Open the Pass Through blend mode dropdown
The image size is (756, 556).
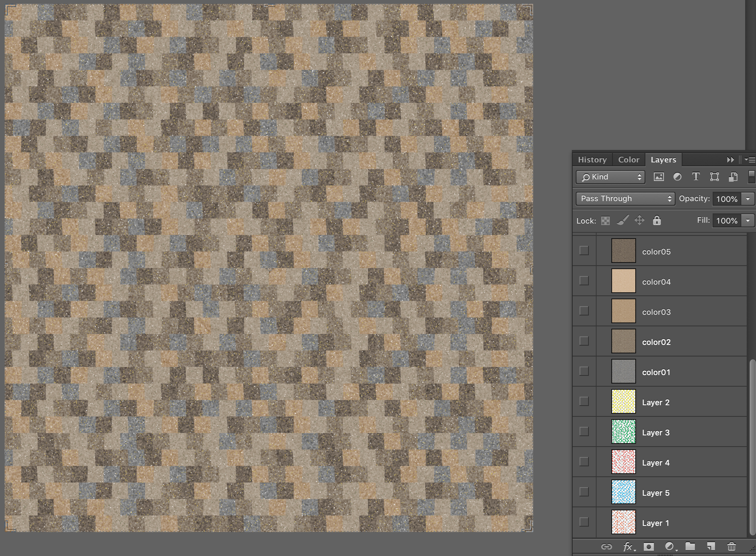tap(625, 199)
